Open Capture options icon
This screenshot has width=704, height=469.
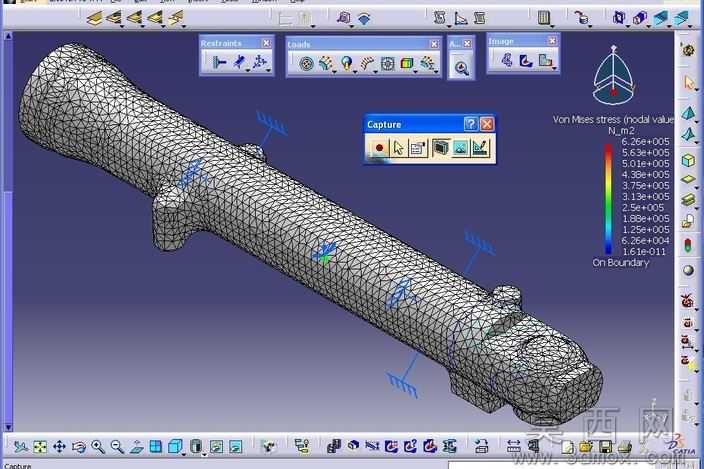[418, 148]
